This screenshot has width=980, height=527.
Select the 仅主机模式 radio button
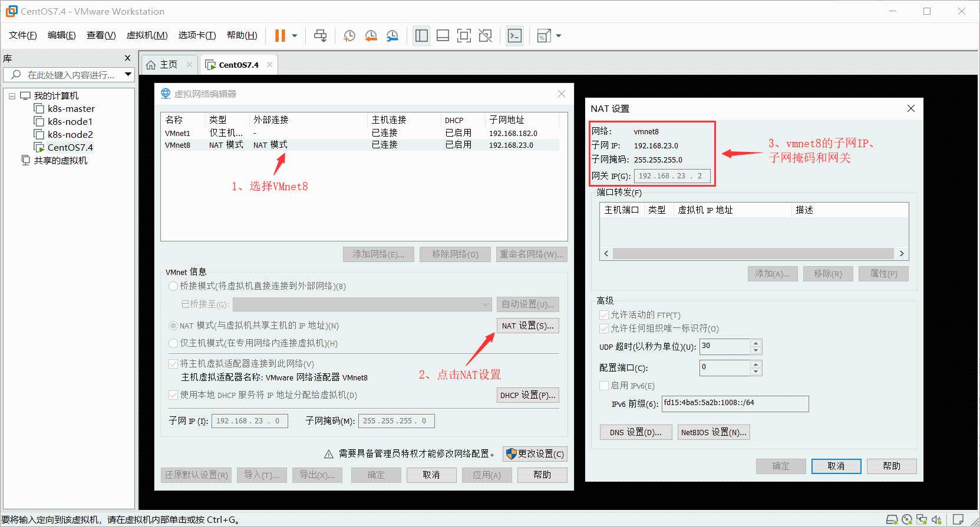tap(173, 343)
